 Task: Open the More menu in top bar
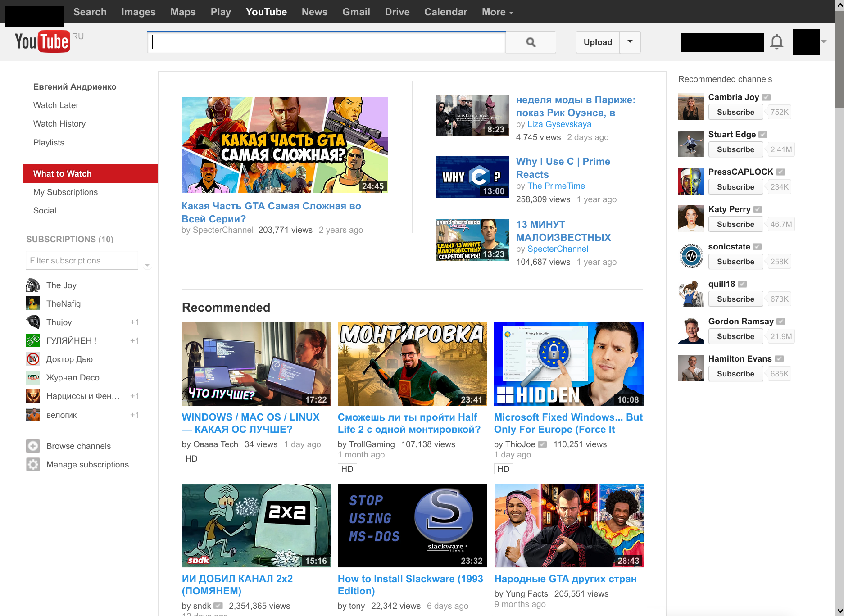497,12
